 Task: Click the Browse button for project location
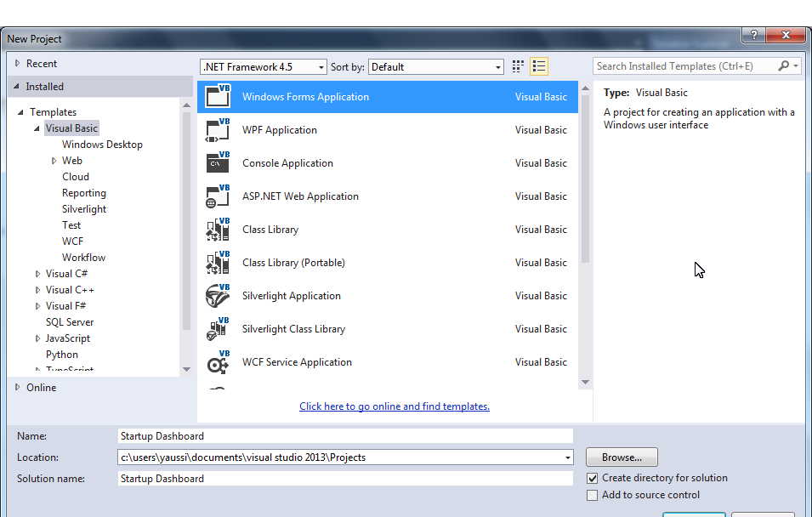click(x=621, y=457)
